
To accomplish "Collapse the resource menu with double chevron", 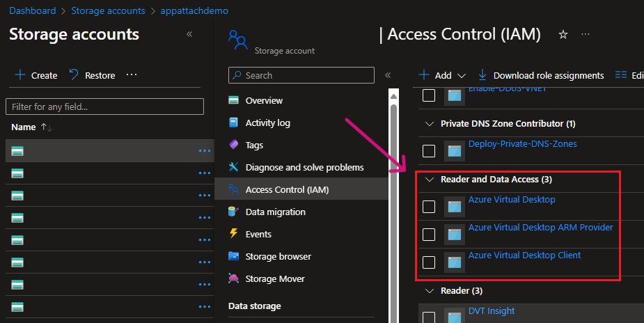I will 388,75.
